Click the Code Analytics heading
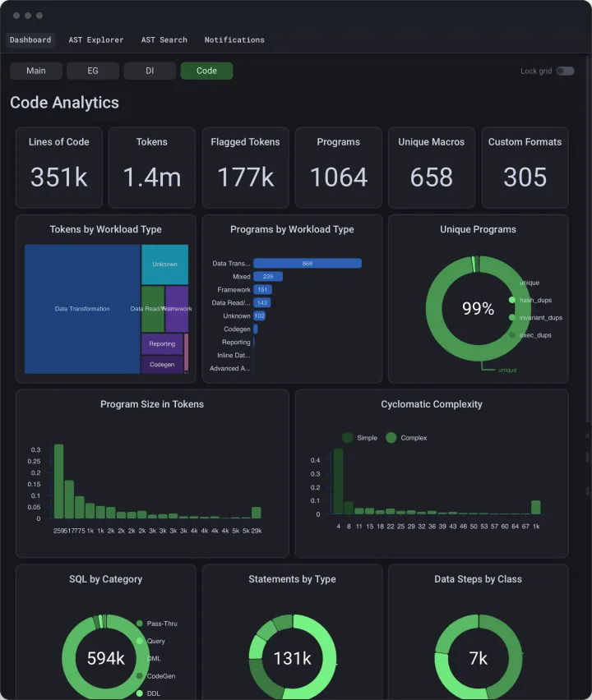 (64, 103)
